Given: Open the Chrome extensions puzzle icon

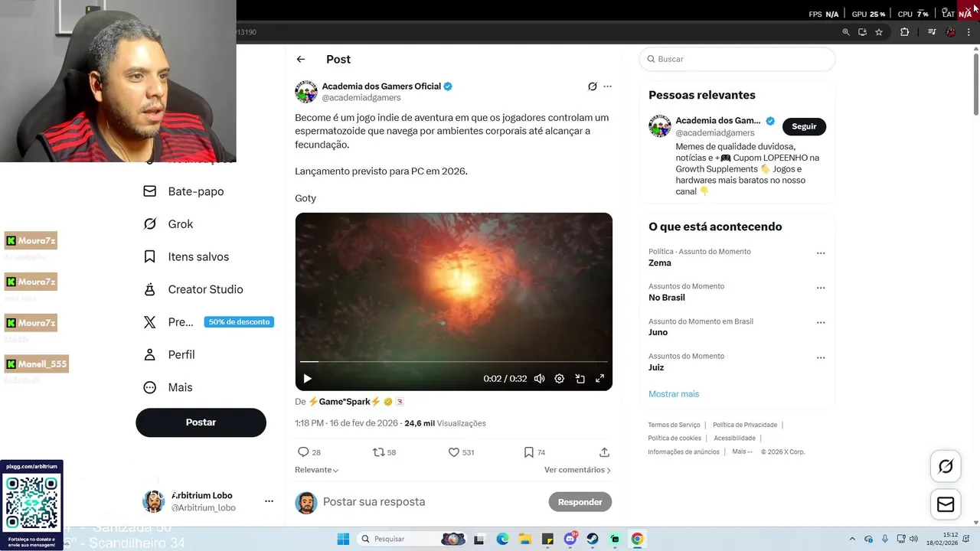Looking at the screenshot, I should [904, 32].
